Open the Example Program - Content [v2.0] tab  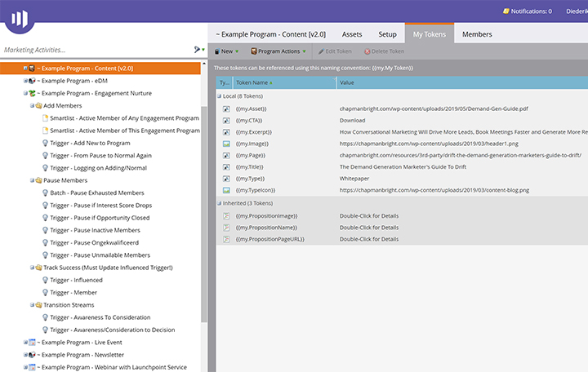271,34
